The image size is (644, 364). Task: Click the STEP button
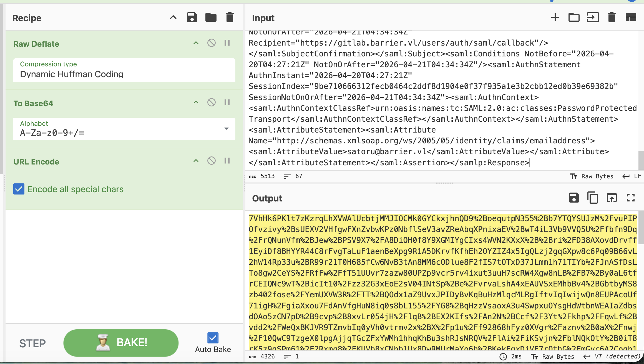click(x=32, y=343)
